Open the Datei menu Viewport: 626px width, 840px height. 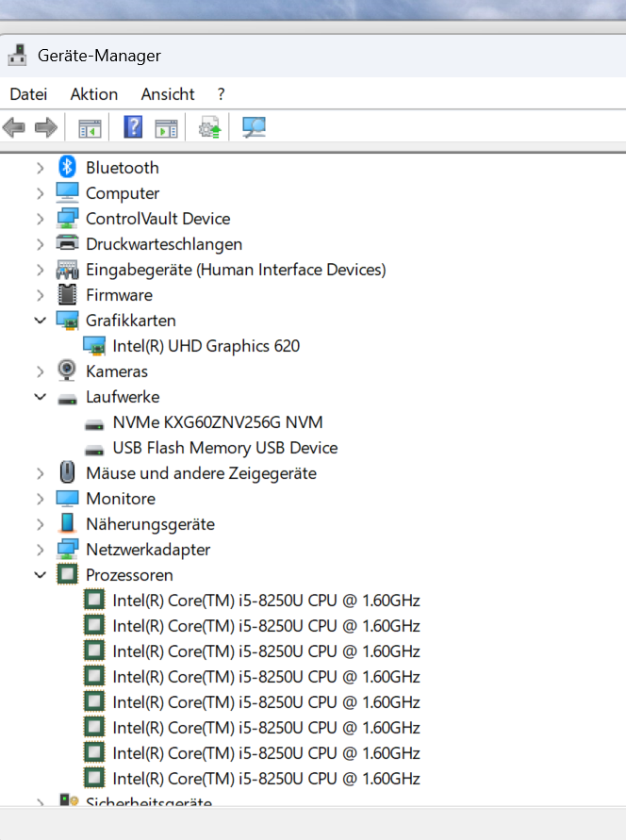[28, 94]
